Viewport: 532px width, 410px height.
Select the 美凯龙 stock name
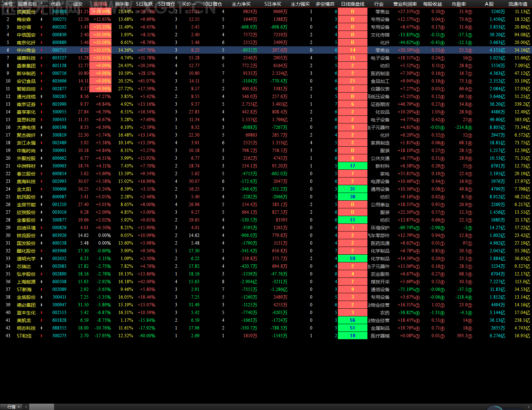24,320
